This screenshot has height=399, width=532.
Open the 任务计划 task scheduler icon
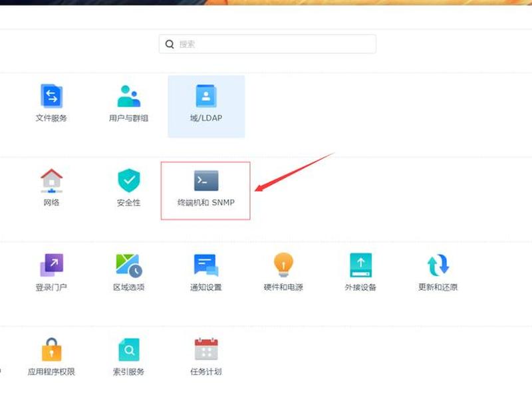[206, 349]
